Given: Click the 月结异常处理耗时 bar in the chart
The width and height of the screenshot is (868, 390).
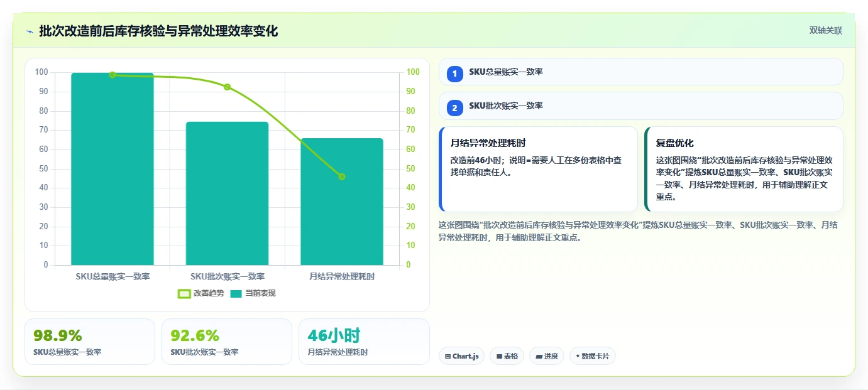Looking at the screenshot, I should (x=342, y=202).
